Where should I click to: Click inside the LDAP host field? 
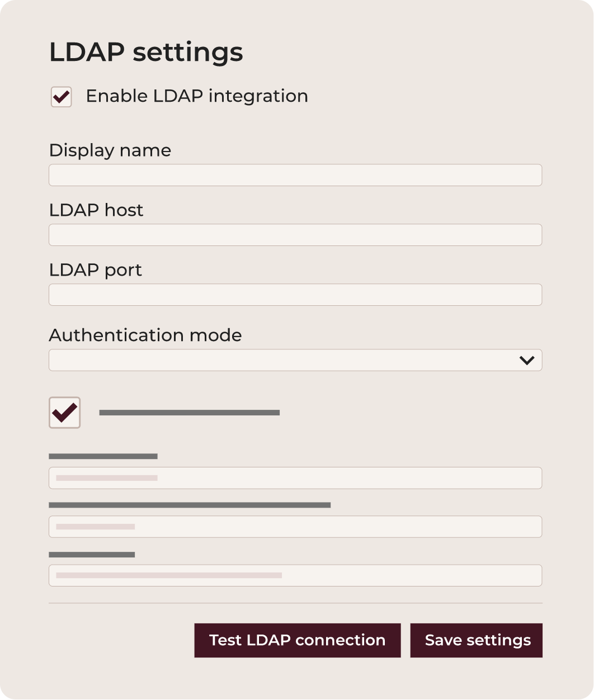[295, 235]
